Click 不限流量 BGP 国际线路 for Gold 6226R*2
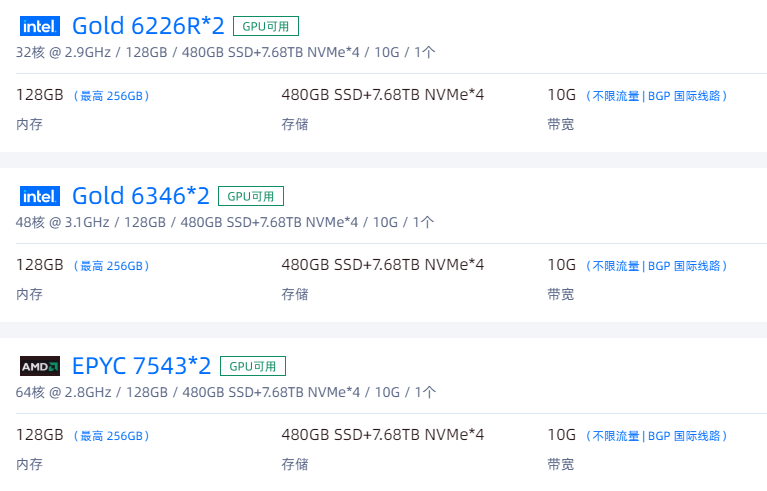 tap(656, 97)
